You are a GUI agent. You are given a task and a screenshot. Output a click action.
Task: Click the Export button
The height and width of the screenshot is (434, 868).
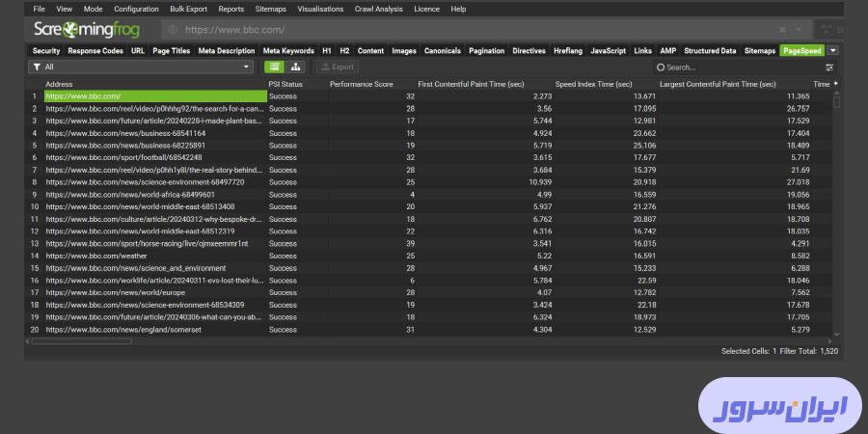pos(337,68)
